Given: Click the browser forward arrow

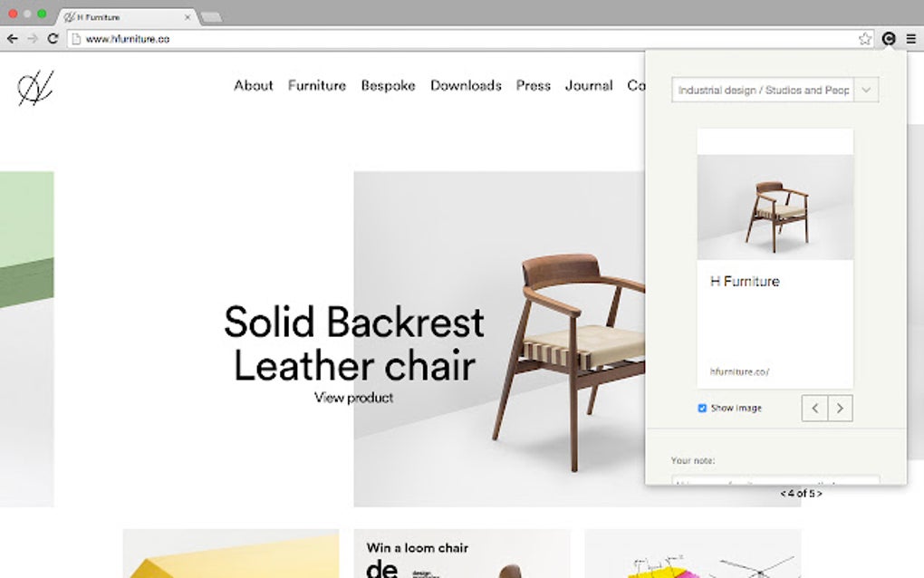Looking at the screenshot, I should point(33,39).
